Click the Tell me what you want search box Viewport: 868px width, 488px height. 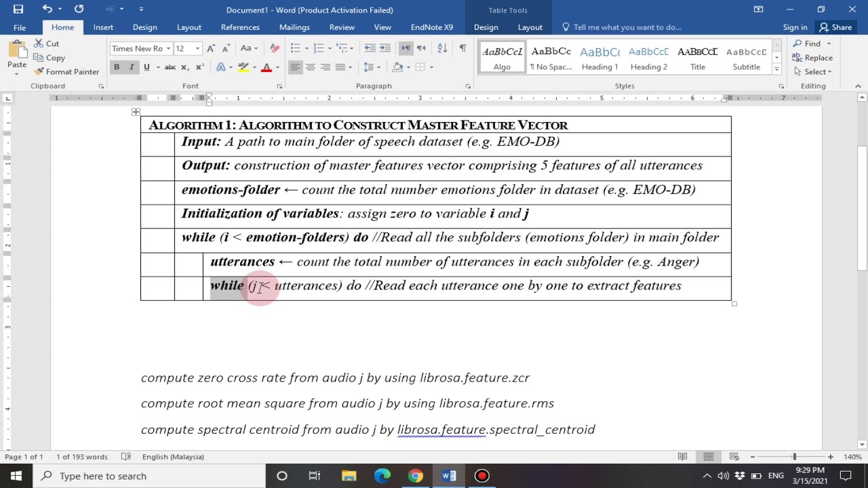620,27
